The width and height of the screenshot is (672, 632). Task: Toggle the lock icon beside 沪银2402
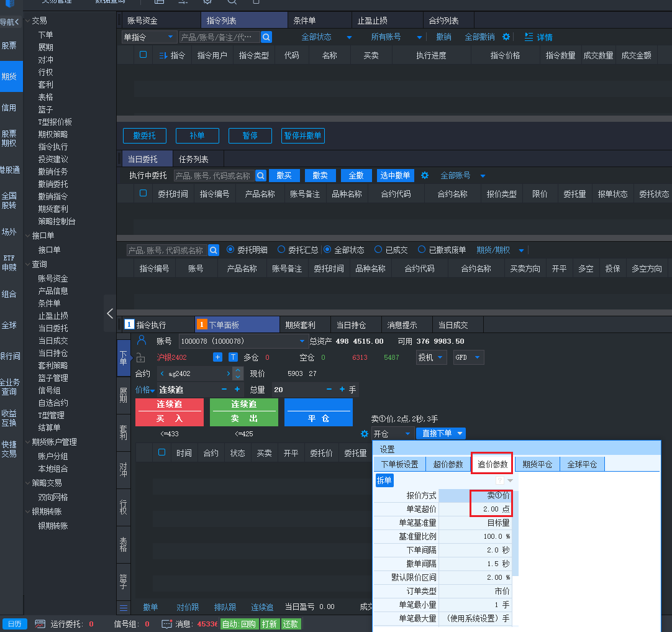coord(140,357)
